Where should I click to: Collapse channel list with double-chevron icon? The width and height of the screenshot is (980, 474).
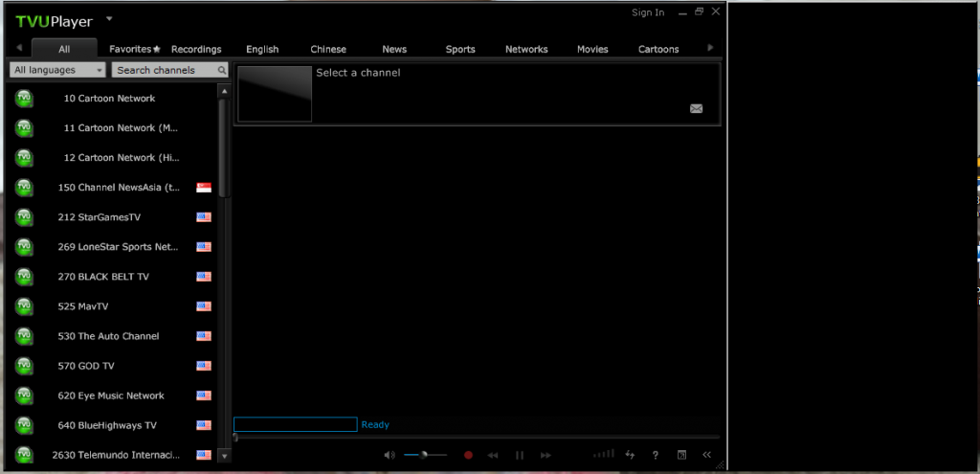tap(707, 455)
